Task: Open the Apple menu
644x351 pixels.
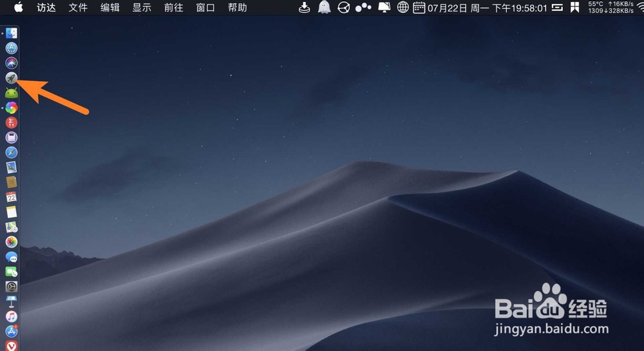Action: tap(19, 7)
